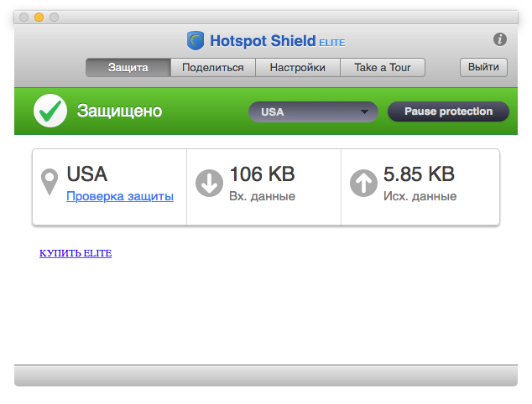Click the Hotspot Shield ELITE title
Viewport: 532px width, 404px height.
pyautogui.click(x=277, y=41)
